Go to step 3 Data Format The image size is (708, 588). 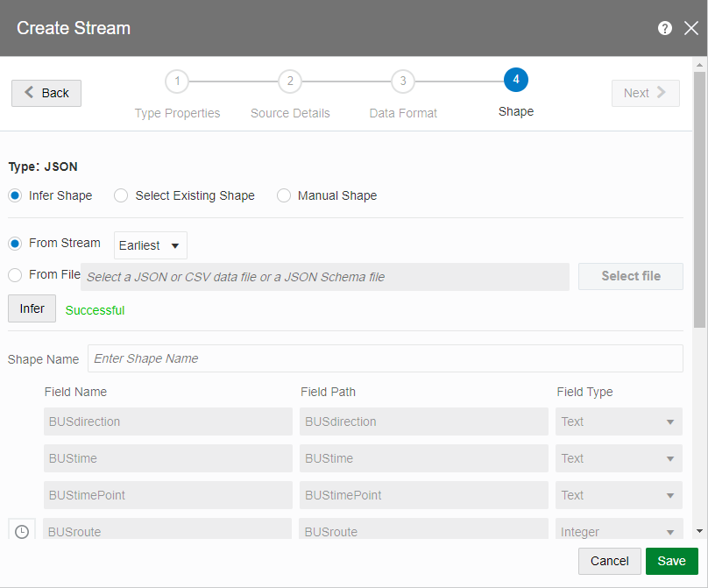402,81
